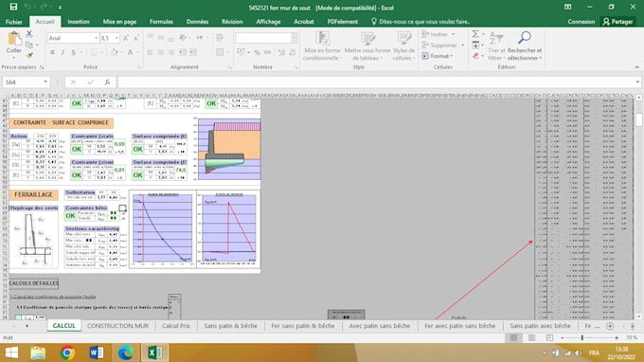The height and width of the screenshot is (362, 644).
Task: Add a new sheet with plus icon
Action: [x=610, y=326]
